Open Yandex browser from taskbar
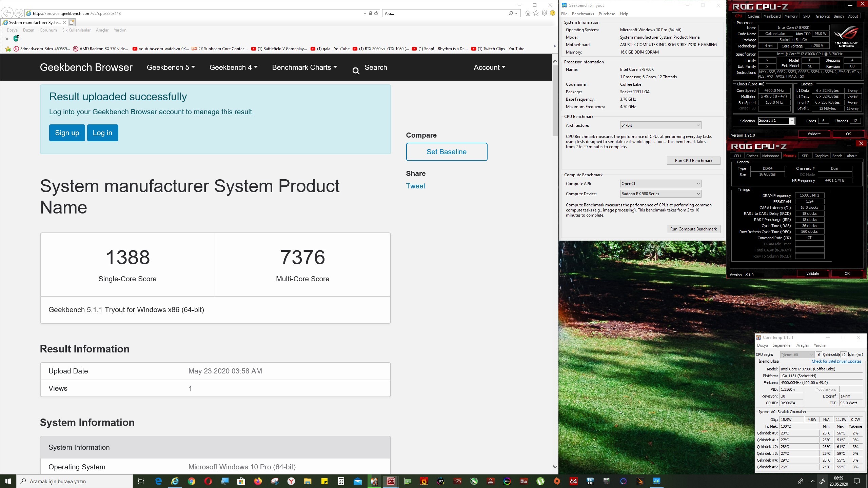 tap(291, 481)
